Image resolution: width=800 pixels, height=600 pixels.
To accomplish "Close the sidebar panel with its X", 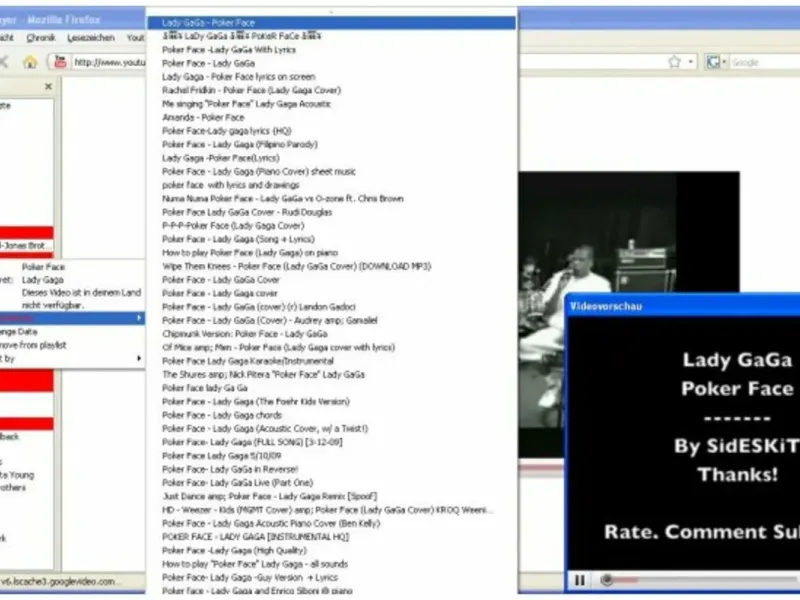I will 48,87.
